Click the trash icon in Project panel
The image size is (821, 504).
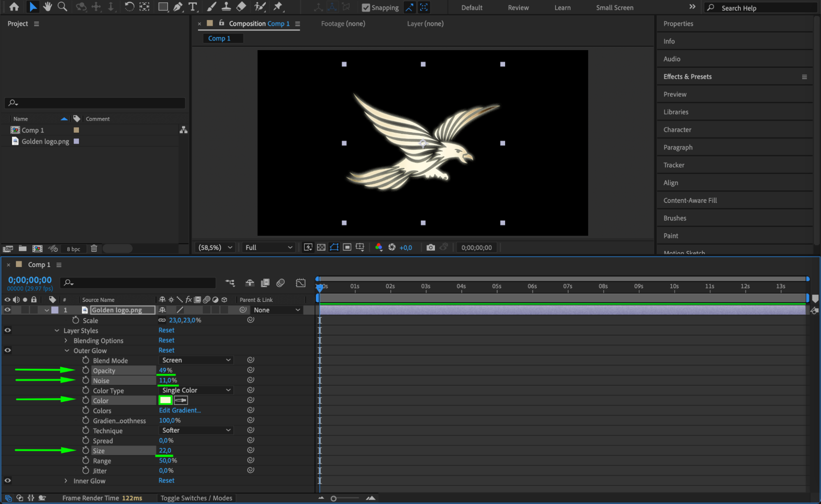94,249
